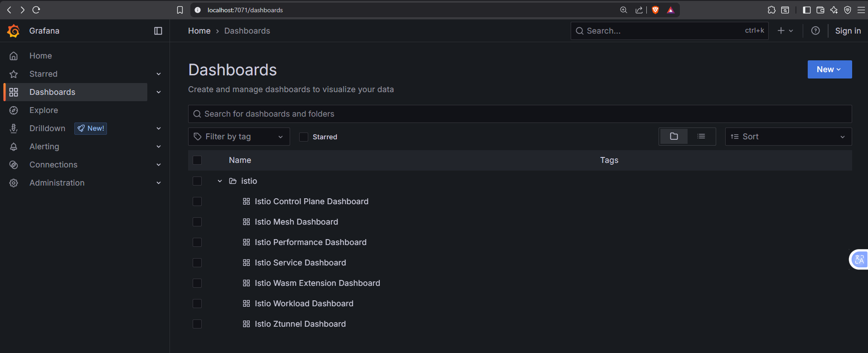Open the Filter by tag dropdown
The image size is (868, 353).
click(x=239, y=137)
